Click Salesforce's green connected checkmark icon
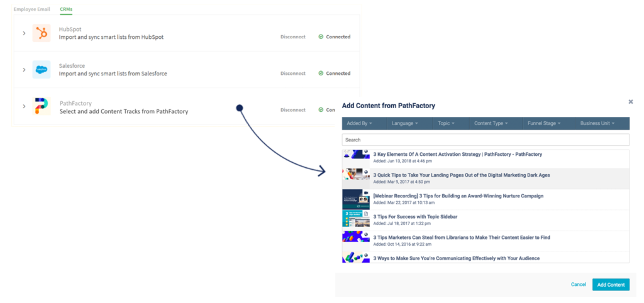The width and height of the screenshot is (644, 303). click(x=321, y=73)
